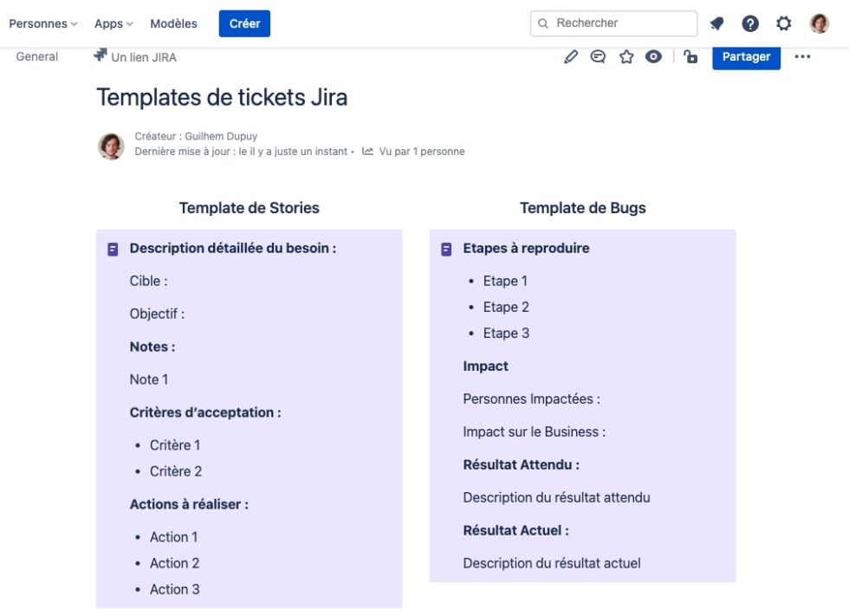Open Confluence settings with the gear icon
The image size is (849, 616).
[783, 23]
